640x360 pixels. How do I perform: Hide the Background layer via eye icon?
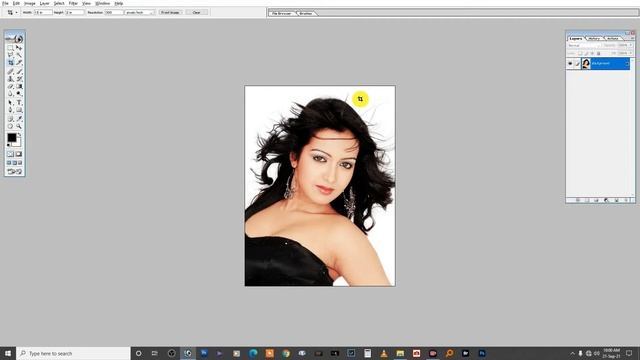[x=570, y=63]
